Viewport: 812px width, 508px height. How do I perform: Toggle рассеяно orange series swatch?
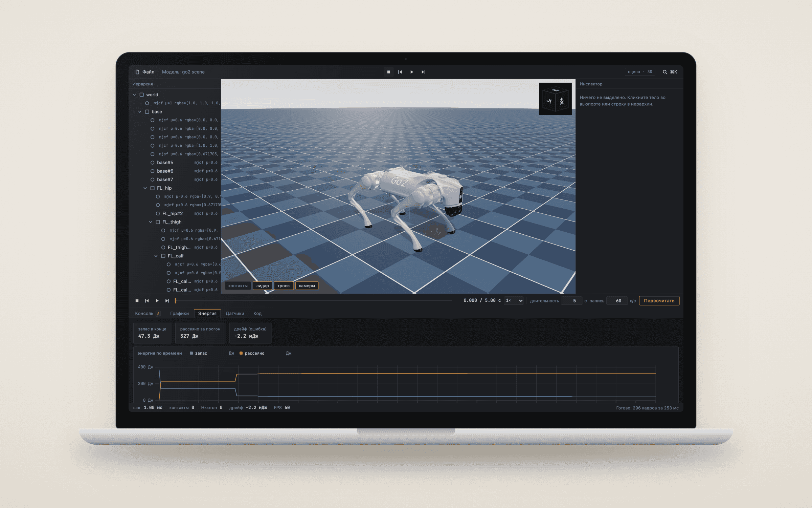[241, 353]
